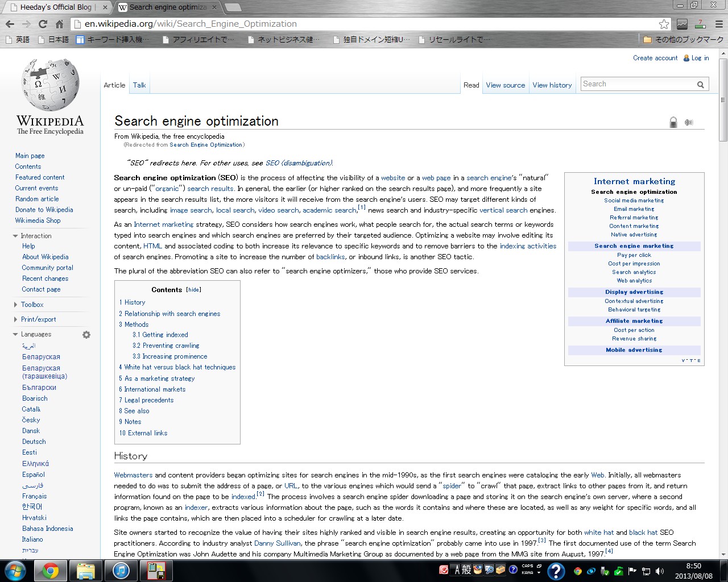Click the Wikipedia globe logo
The image size is (728, 582).
pos(50,84)
